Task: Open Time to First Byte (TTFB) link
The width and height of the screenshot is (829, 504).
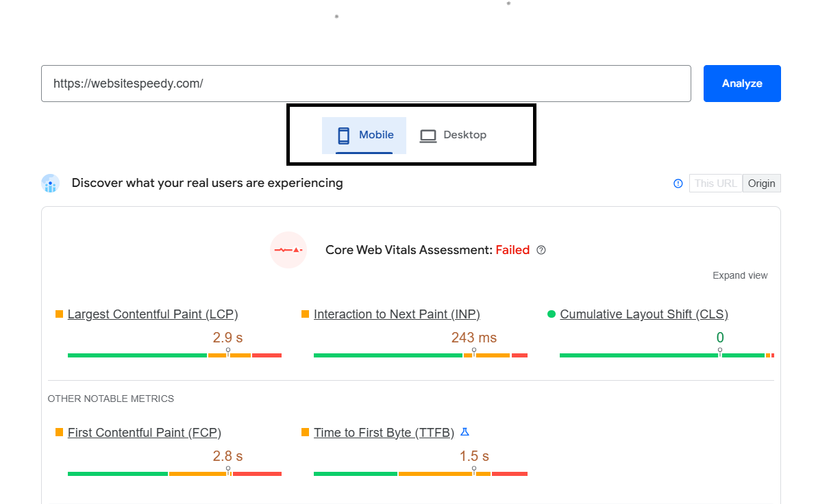Action: click(384, 433)
